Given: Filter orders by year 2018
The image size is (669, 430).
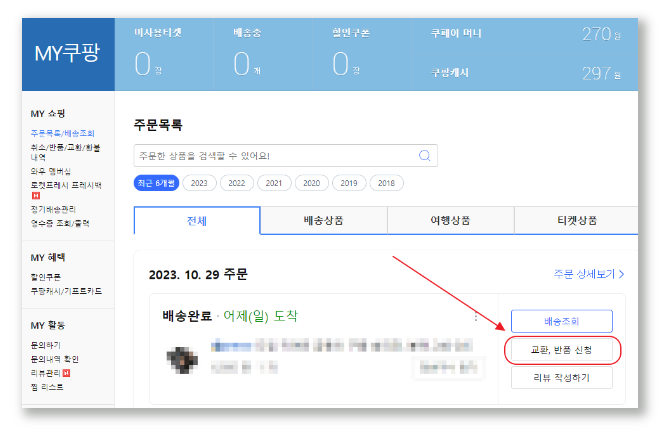Looking at the screenshot, I should click(x=387, y=183).
